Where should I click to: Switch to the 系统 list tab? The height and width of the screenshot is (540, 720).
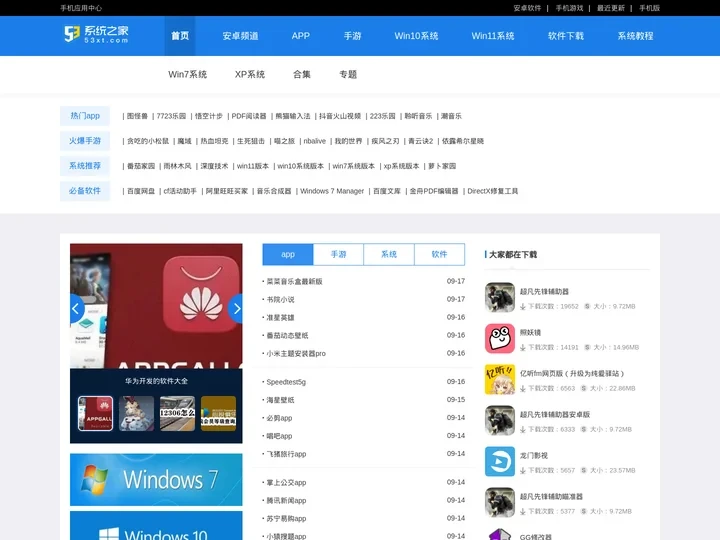point(389,254)
